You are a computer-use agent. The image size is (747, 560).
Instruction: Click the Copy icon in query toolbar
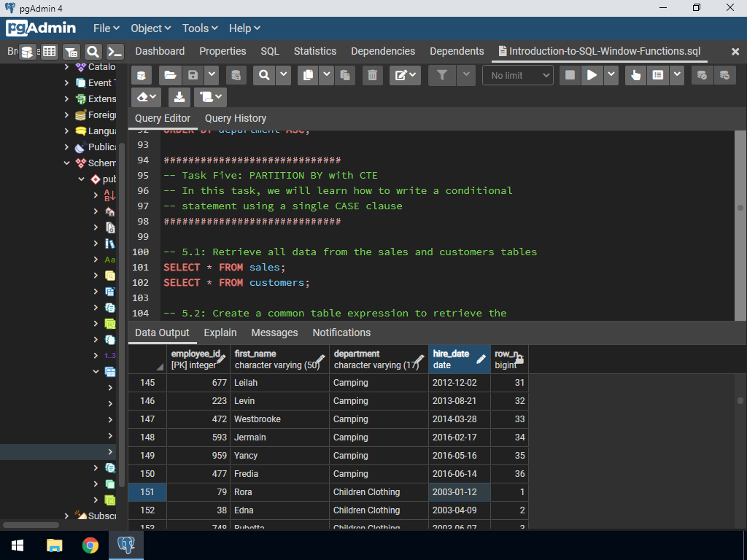308,75
